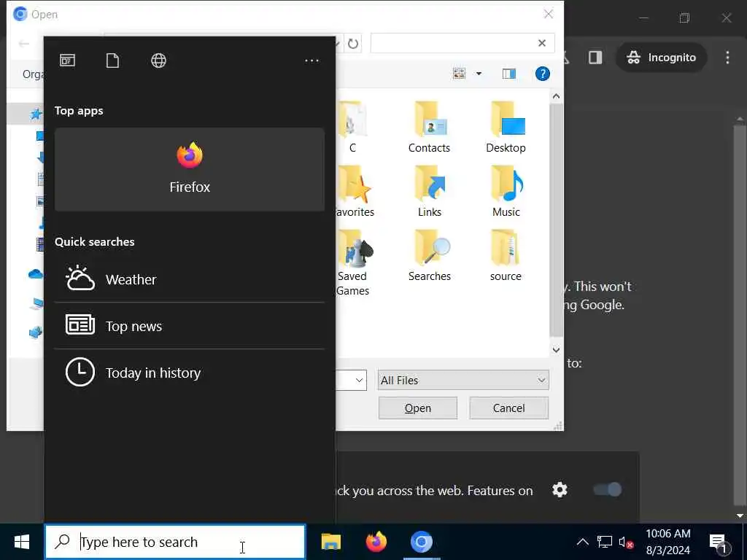Open the Apps filter in search panel
The width and height of the screenshot is (747, 560).
click(x=67, y=61)
